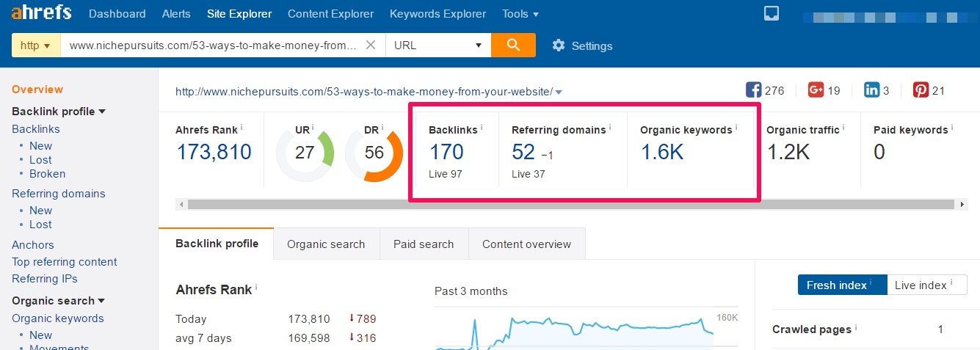Open Content Explorer in top navigation
The height and width of the screenshot is (350, 980).
(x=330, y=13)
